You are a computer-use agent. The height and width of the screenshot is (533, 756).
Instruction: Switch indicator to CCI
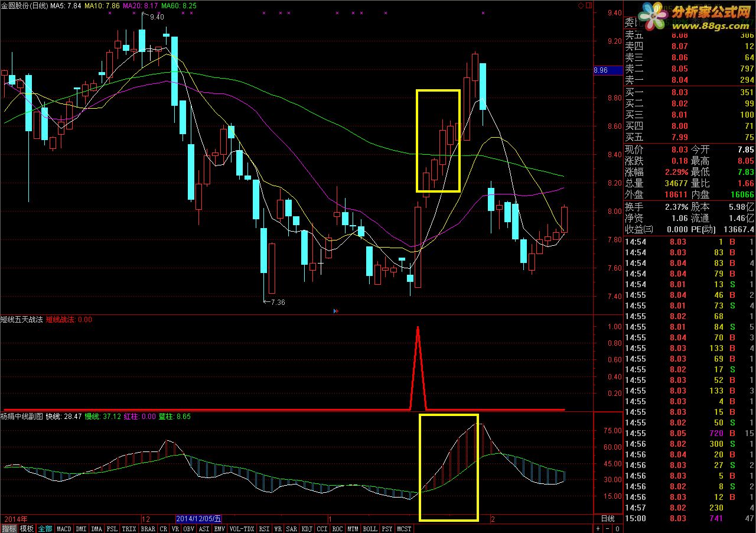[322, 529]
